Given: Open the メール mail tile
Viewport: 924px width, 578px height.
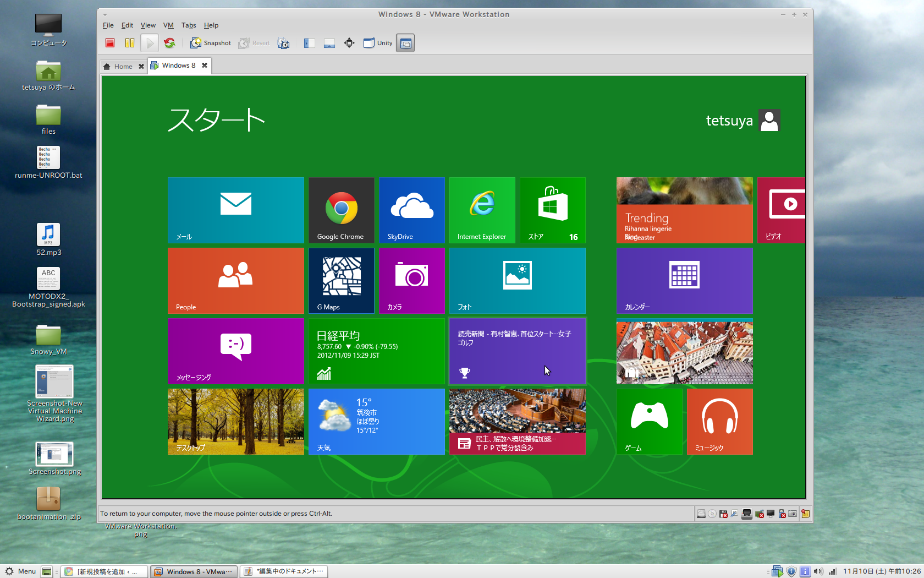Looking at the screenshot, I should [x=236, y=210].
